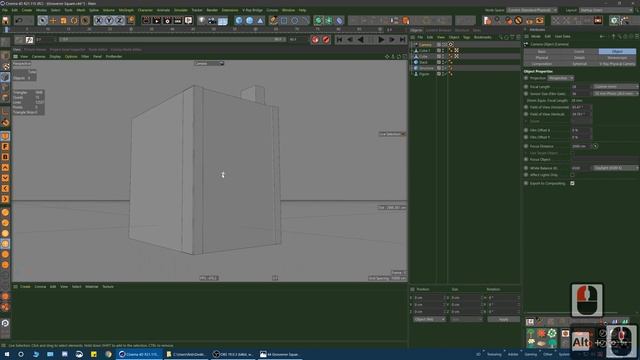Click Film Offset X value field
This screenshot has height=360, width=640.
point(580,130)
